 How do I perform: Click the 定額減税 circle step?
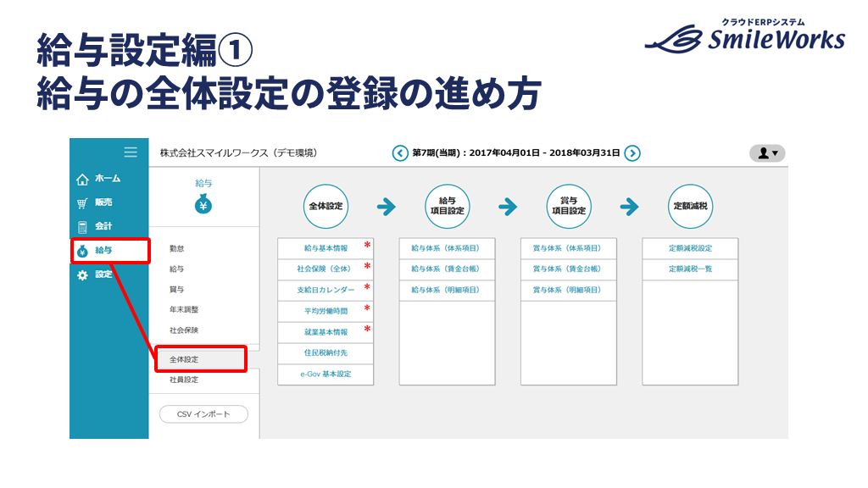pos(690,207)
